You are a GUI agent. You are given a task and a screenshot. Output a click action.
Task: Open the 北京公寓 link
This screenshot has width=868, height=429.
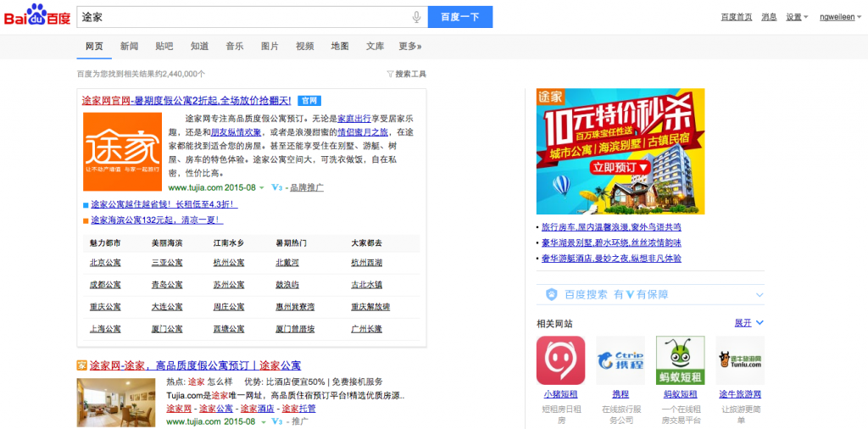pos(105,263)
